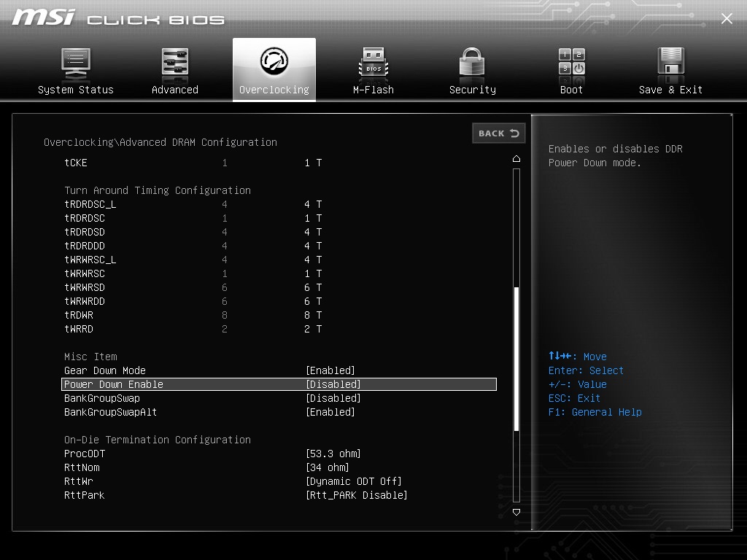Click the tWRWRSC_L row label
Viewport: 747px width, 560px height.
point(90,260)
